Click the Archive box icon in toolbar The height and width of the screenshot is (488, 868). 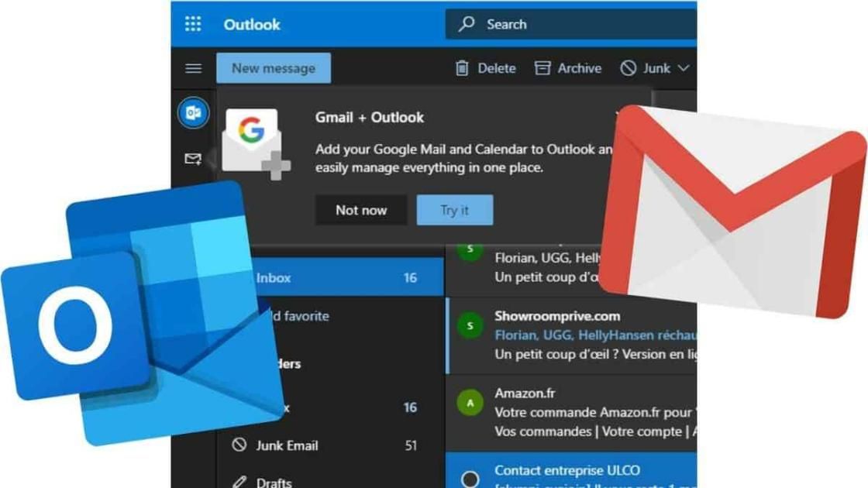click(542, 68)
